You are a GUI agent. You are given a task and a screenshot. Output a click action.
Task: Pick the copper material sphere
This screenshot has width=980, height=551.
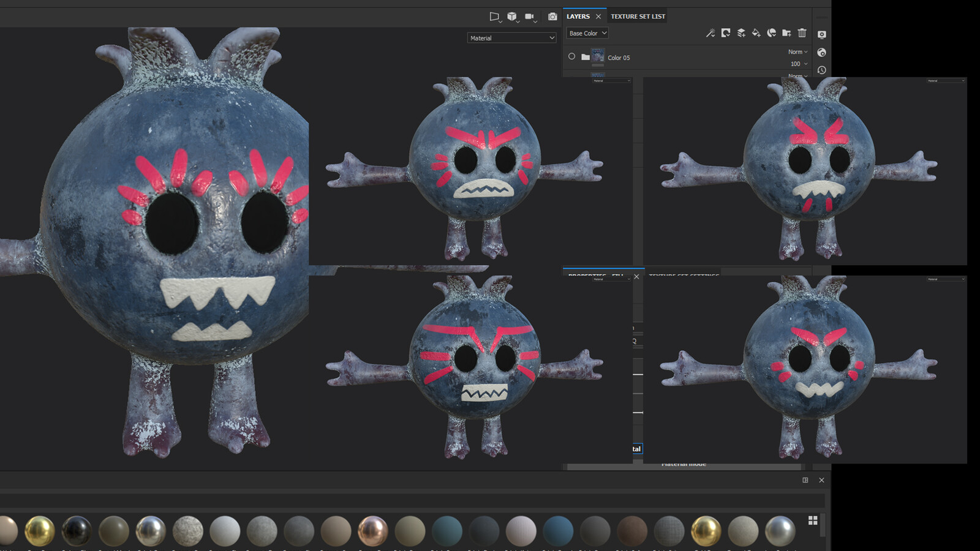(373, 531)
